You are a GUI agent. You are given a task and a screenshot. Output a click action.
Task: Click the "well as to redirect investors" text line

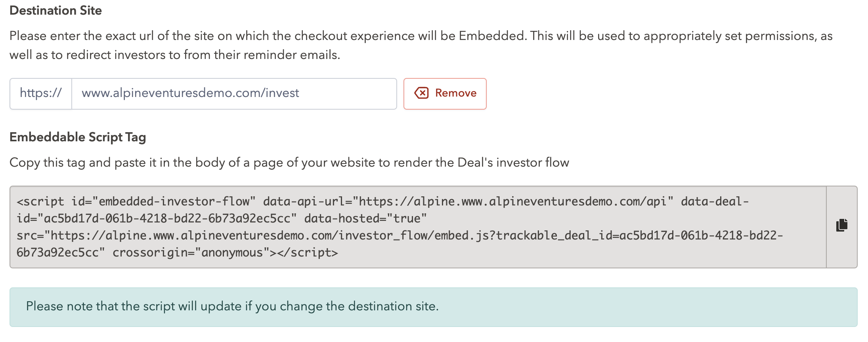(175, 55)
